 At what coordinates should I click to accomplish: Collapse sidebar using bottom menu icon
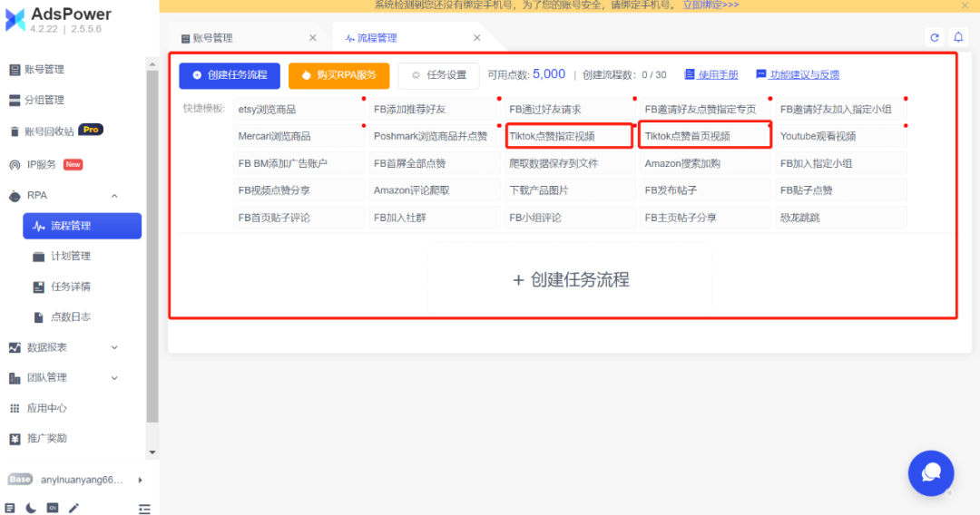[x=144, y=509]
